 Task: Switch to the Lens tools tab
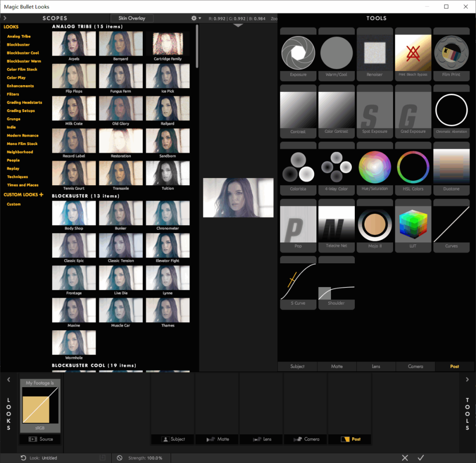pyautogui.click(x=376, y=366)
